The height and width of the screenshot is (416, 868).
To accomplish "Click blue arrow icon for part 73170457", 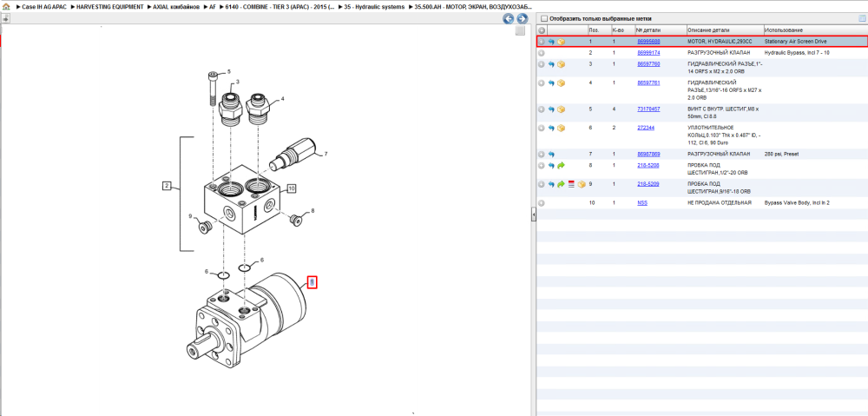I will pyautogui.click(x=551, y=109).
